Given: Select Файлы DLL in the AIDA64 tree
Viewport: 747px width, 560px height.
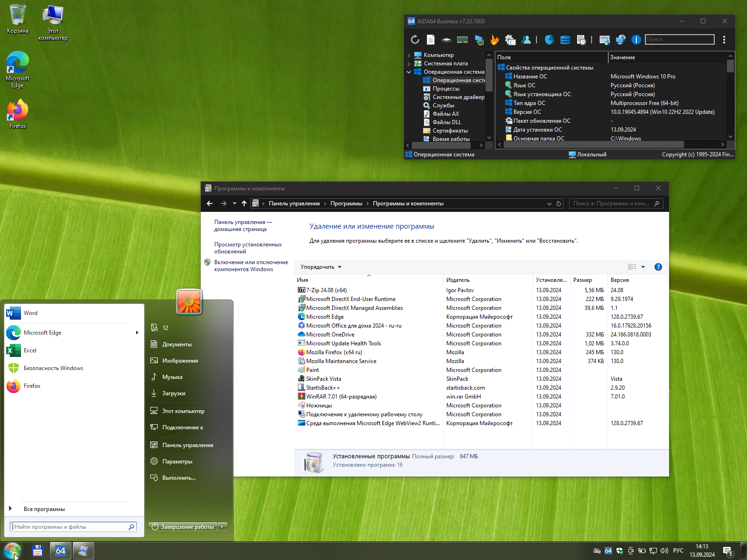Looking at the screenshot, I should 447,122.
